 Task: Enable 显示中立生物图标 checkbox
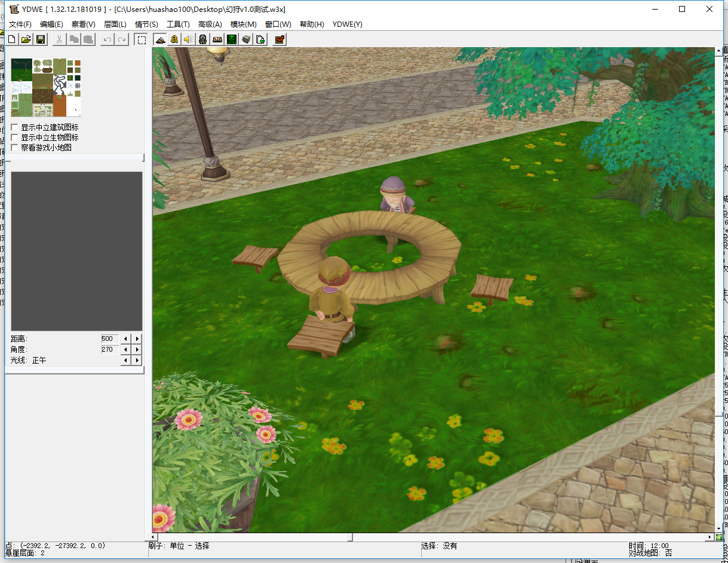pyautogui.click(x=15, y=137)
